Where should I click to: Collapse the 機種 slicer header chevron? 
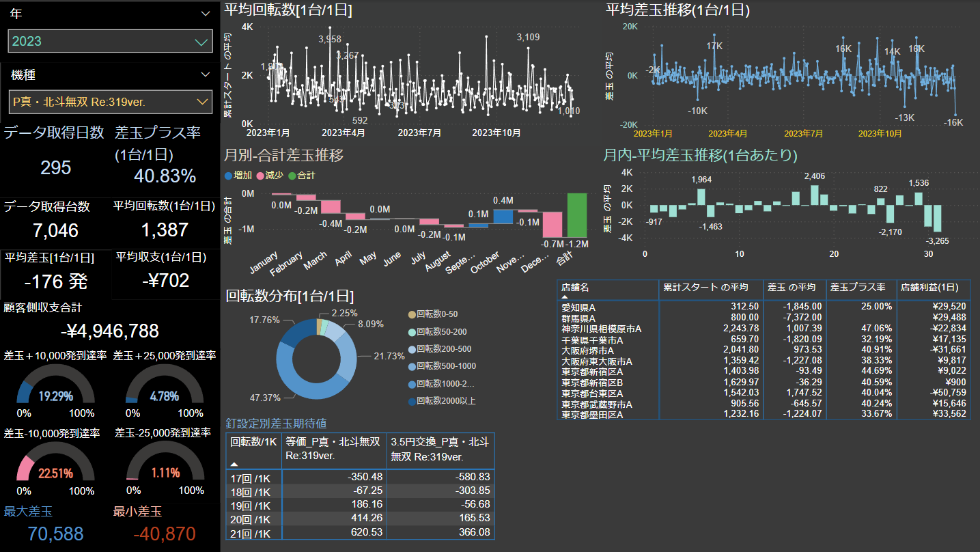click(x=206, y=74)
